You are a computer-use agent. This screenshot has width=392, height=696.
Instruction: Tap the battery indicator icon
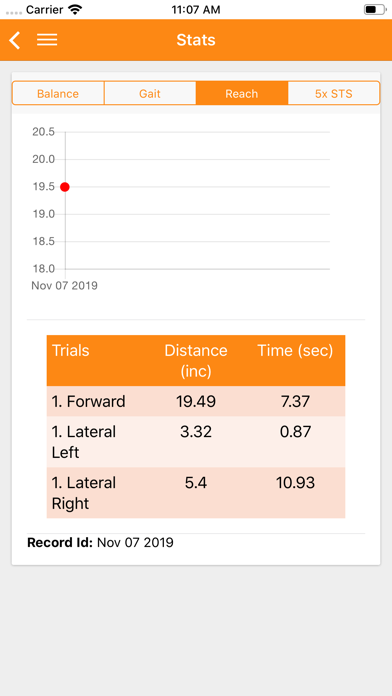coord(374,9)
